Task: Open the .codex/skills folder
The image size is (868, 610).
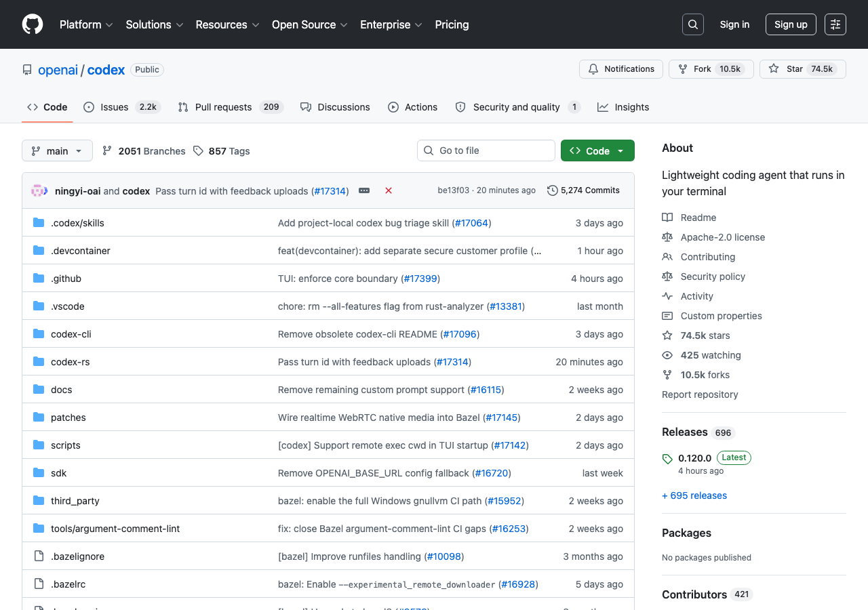Action: 77,223
